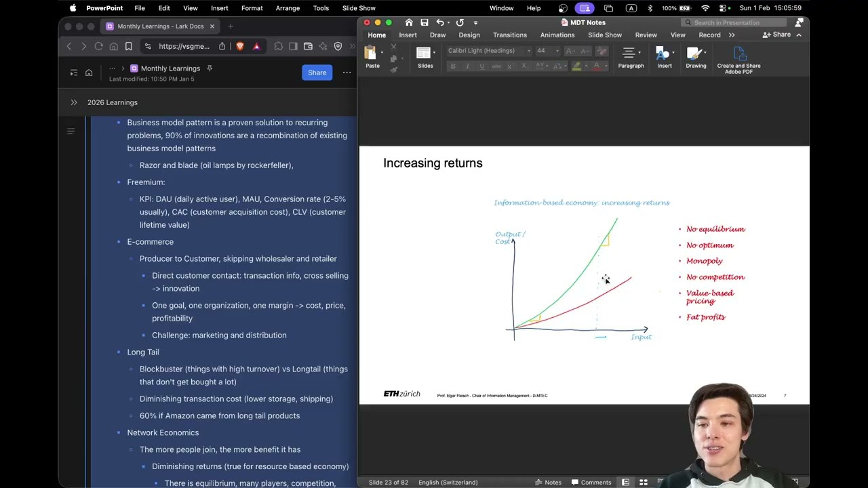Click the browser Extensions puzzle icon
Image resolution: width=868 pixels, height=488 pixels.
click(x=279, y=46)
